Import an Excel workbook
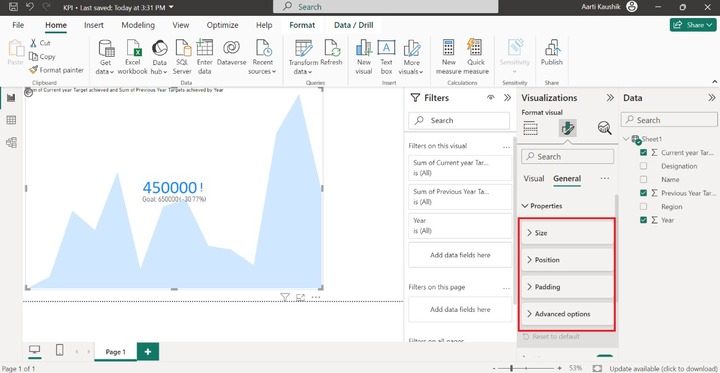This screenshot has width=720, height=373. click(133, 57)
